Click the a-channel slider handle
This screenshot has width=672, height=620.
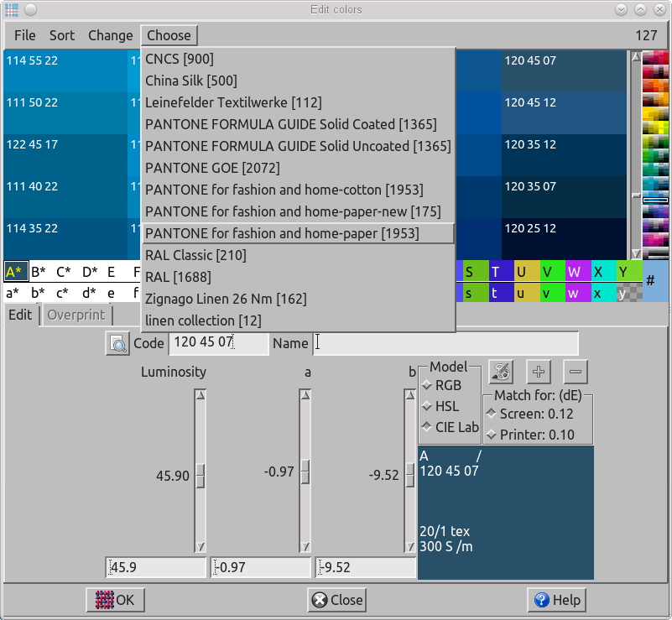coord(305,472)
